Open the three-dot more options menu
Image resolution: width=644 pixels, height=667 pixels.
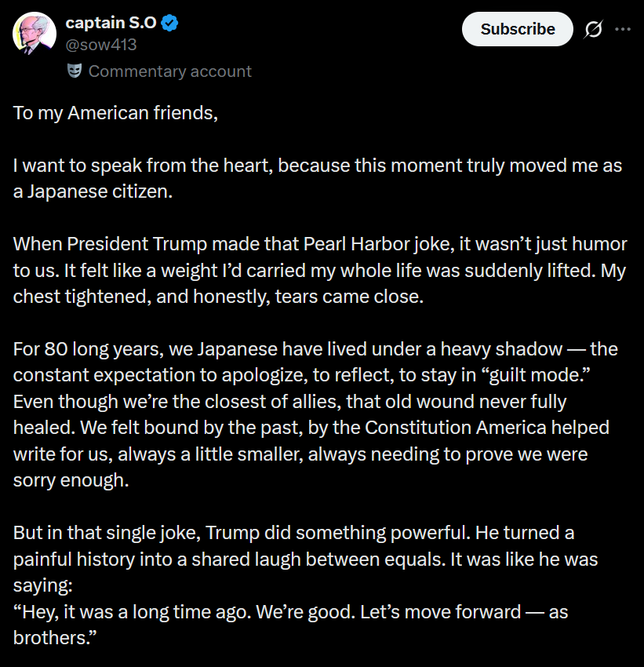pyautogui.click(x=623, y=30)
